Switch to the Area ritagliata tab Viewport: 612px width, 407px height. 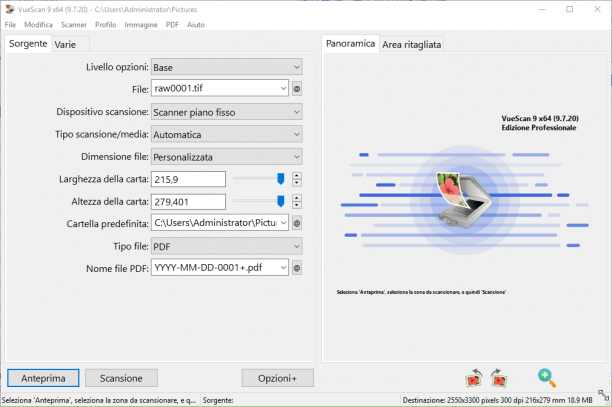tap(412, 44)
